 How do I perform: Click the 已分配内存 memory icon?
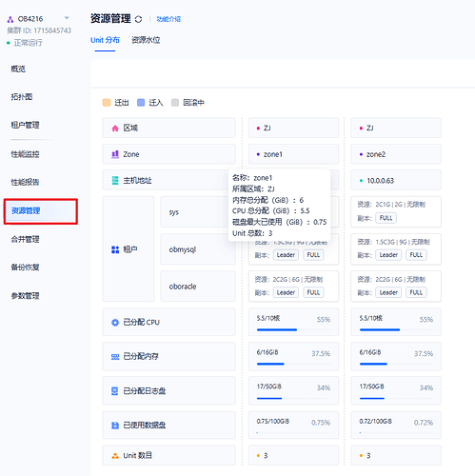[x=115, y=357]
